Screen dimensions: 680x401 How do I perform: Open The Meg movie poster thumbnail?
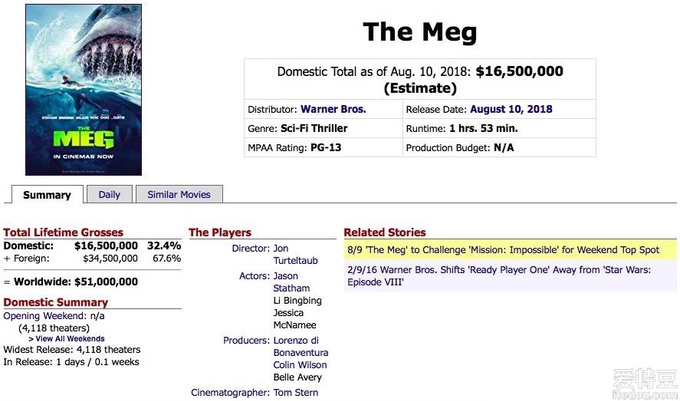click(83, 90)
